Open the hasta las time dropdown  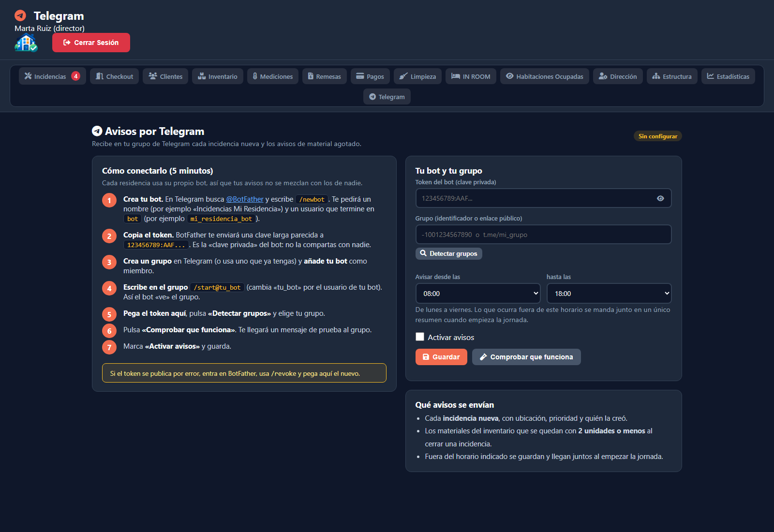[x=609, y=294]
